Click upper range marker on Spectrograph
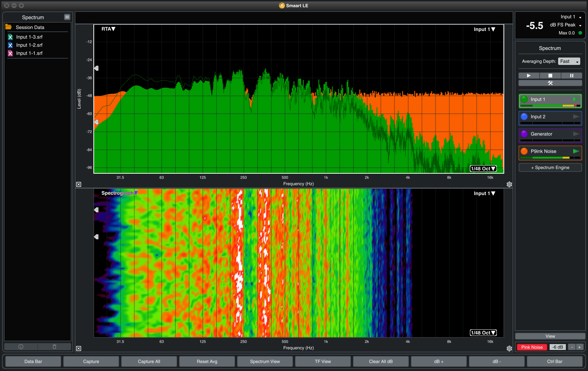Image resolution: width=588 pixels, height=371 pixels. coord(96,209)
